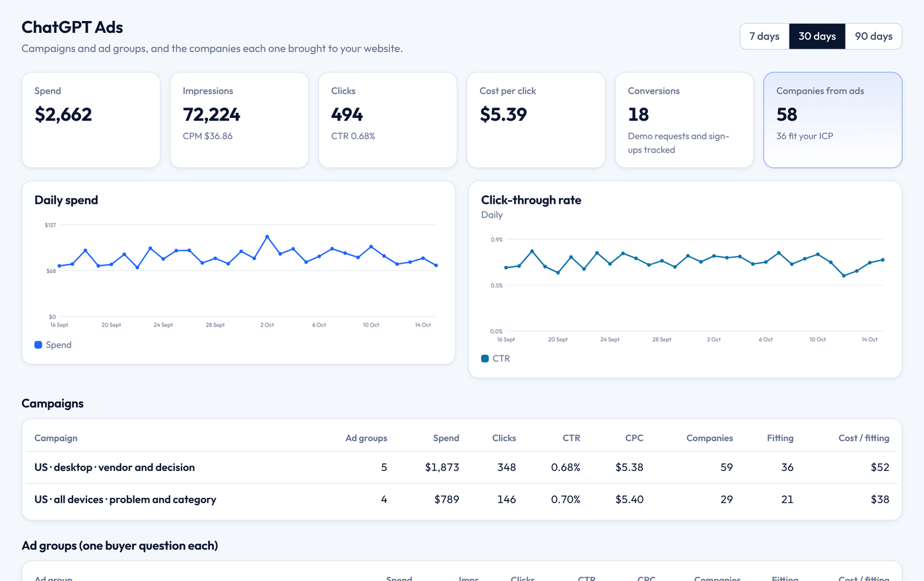Sort Campaigns table by Spend header

point(446,438)
